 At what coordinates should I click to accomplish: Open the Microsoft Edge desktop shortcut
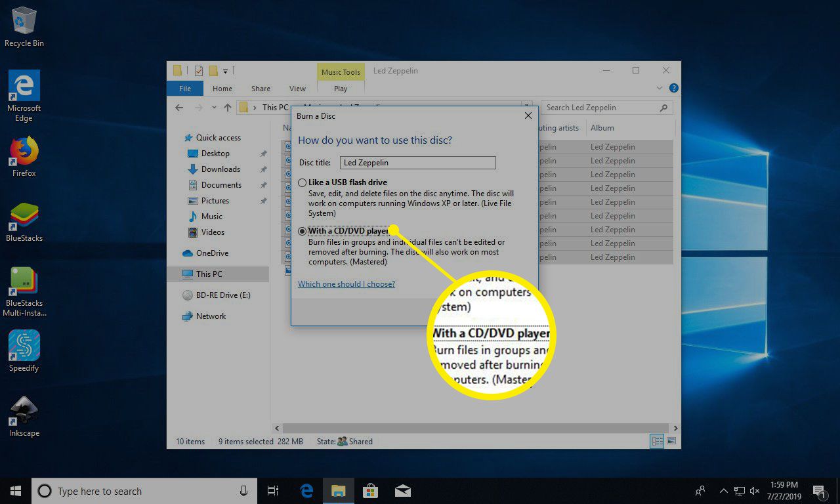click(24, 96)
